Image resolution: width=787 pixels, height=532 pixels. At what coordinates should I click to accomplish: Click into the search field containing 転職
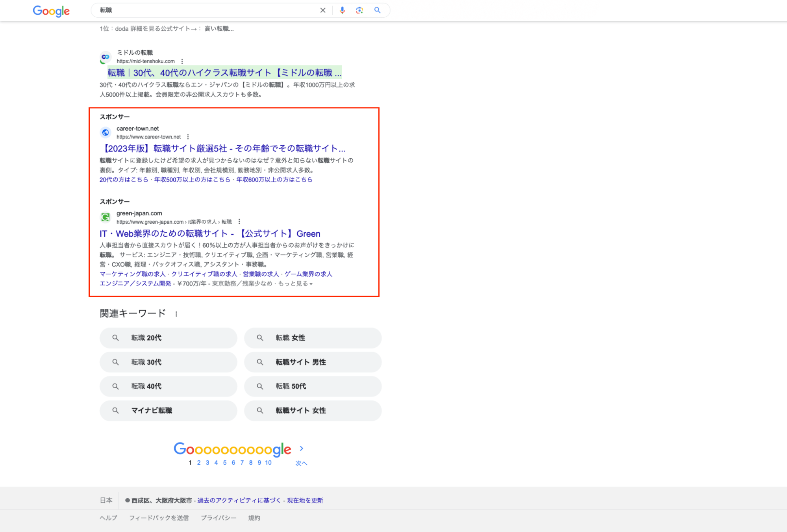pos(207,10)
